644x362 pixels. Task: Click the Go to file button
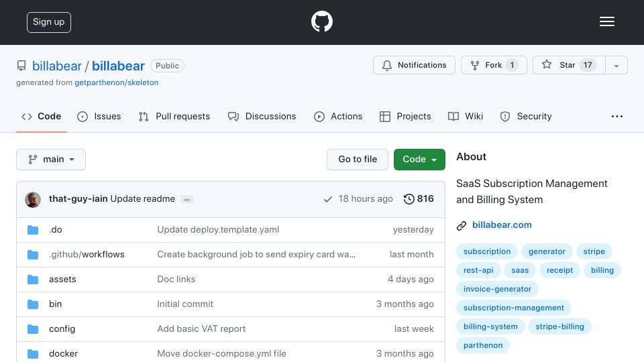tap(358, 160)
